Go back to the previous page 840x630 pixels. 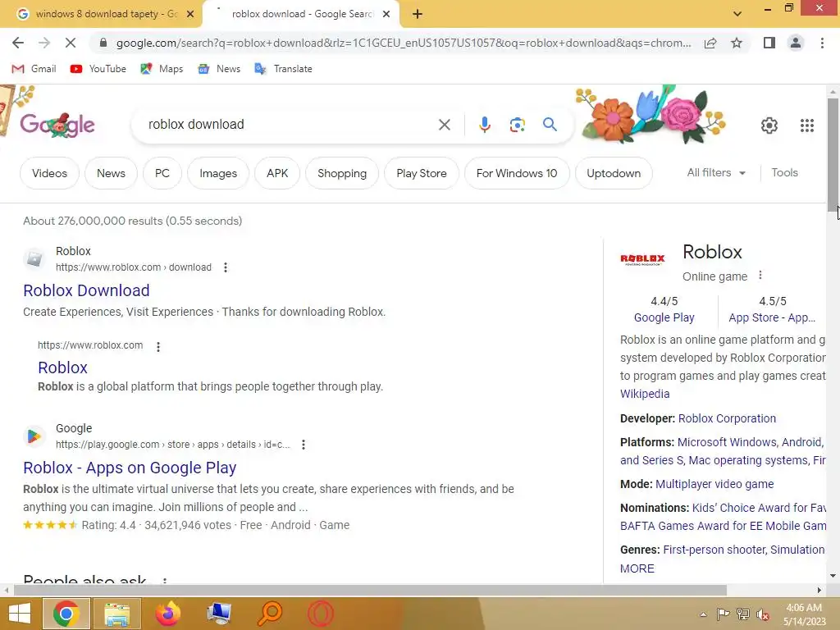pyautogui.click(x=18, y=43)
